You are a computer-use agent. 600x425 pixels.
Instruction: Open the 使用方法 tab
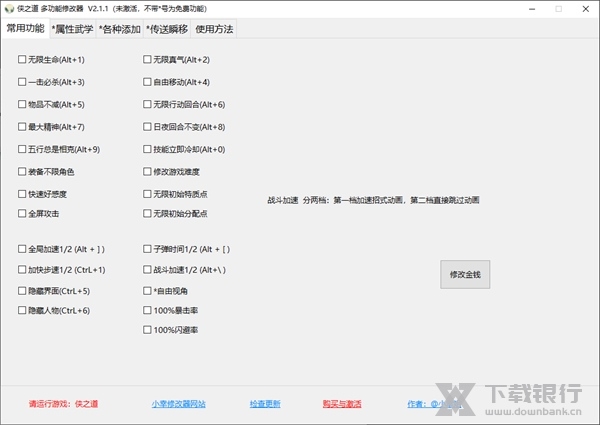click(x=214, y=29)
